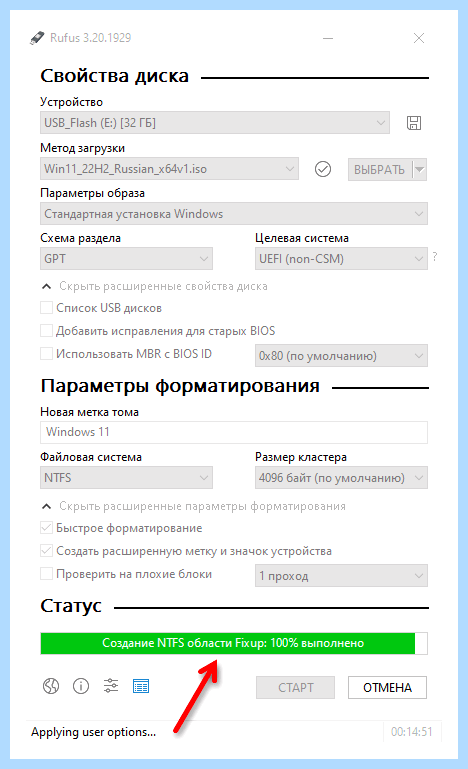Click the Параметры форматирования heading
Viewport: 468px width, 769px height.
180,386
